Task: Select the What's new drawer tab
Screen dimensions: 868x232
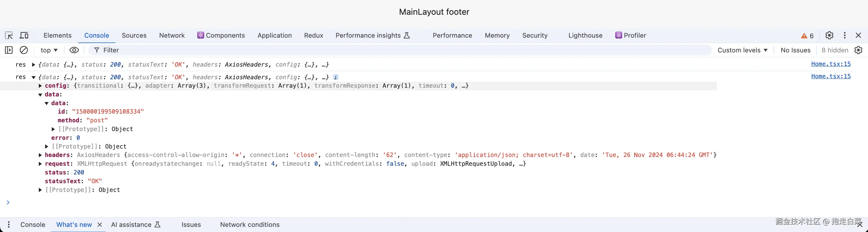Action: pyautogui.click(x=74, y=224)
